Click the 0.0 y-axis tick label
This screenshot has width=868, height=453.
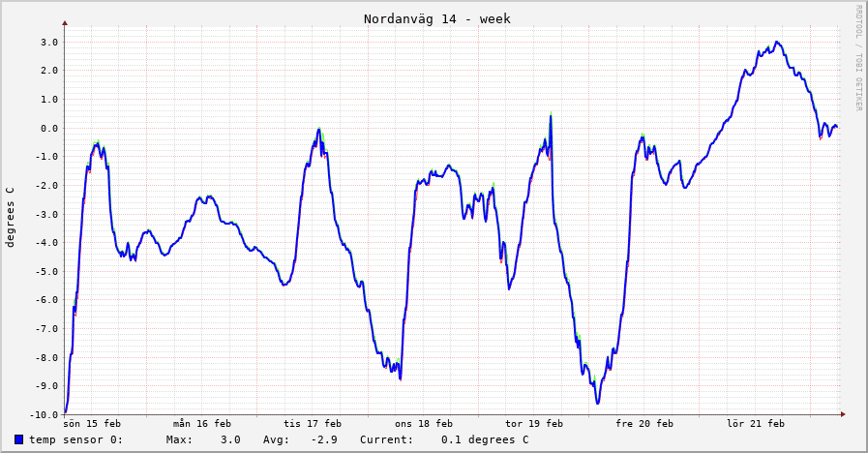tap(49, 128)
